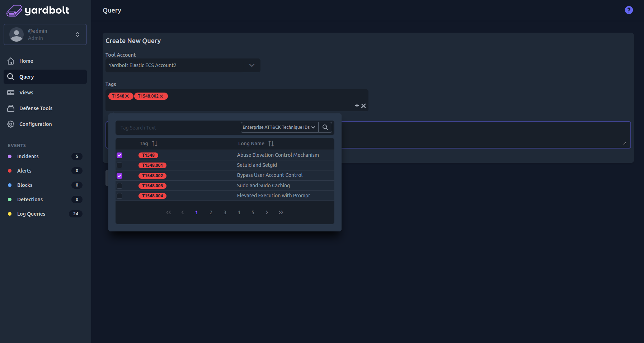Open Configuration in the sidebar
This screenshot has width=644, height=343.
pyautogui.click(x=45, y=124)
